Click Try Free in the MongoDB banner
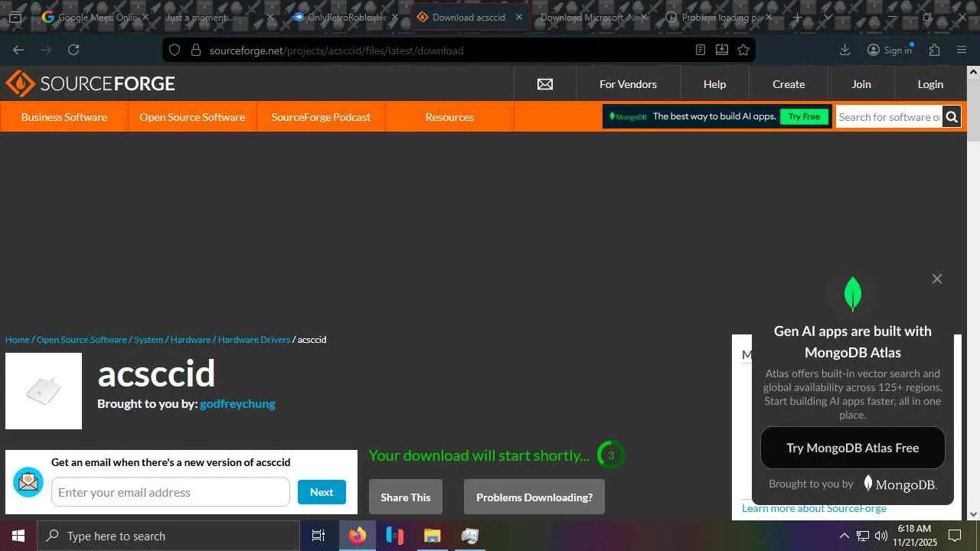Viewport: 980px width, 551px height. [x=804, y=117]
